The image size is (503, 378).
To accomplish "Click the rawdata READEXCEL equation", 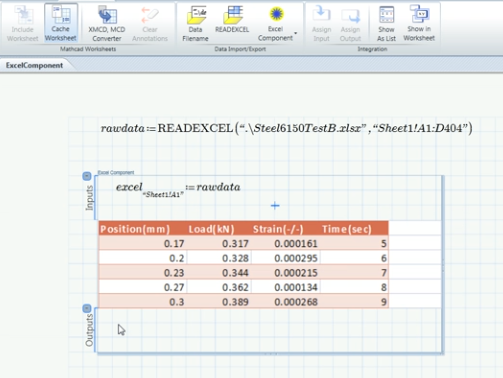I will pos(287,128).
